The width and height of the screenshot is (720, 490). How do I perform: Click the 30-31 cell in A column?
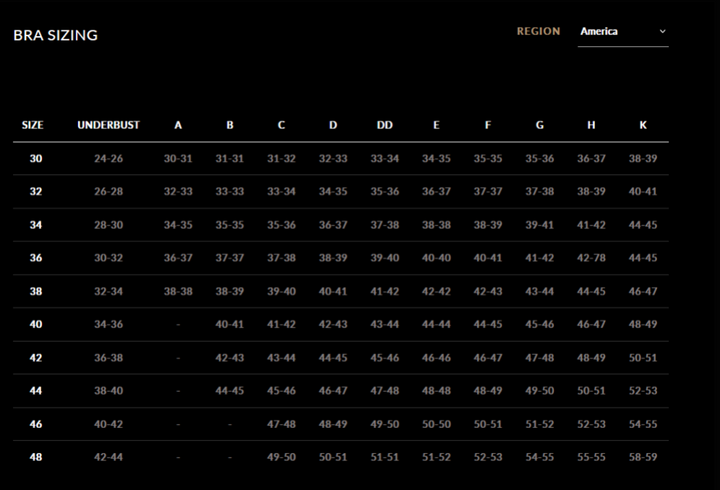[x=178, y=159]
